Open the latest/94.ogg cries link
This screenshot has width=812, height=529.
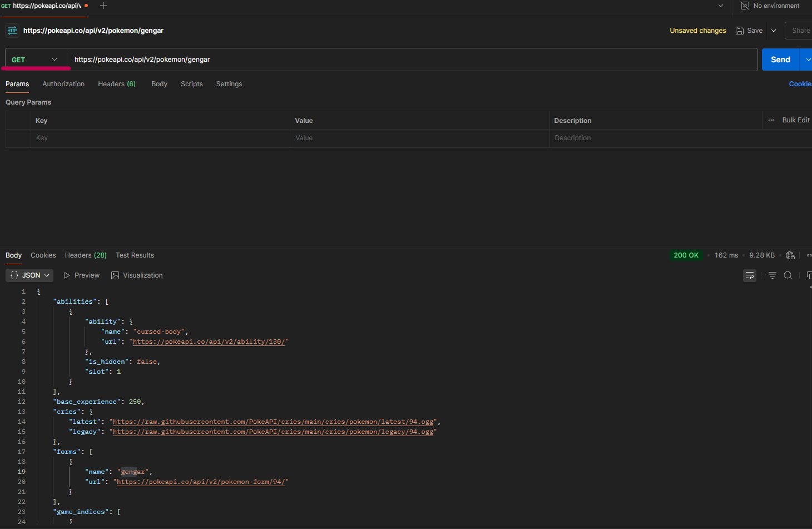[273, 422]
